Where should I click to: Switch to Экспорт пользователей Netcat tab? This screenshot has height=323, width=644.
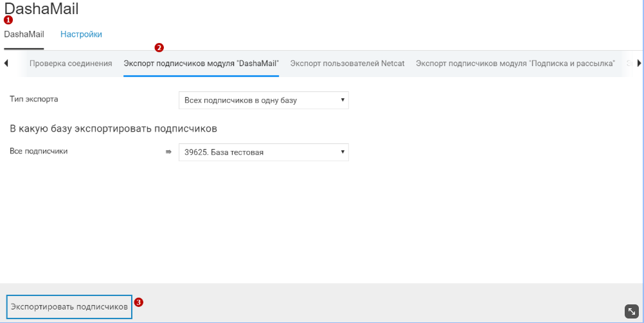click(x=348, y=64)
